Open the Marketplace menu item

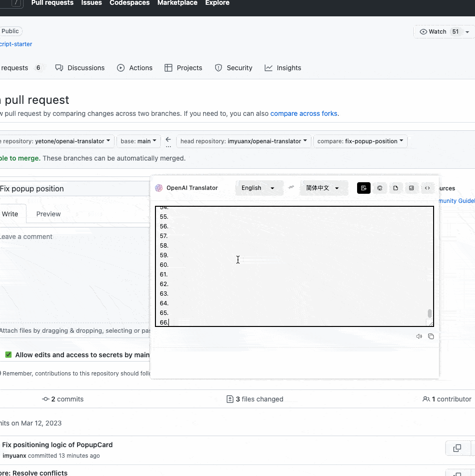[x=177, y=3]
